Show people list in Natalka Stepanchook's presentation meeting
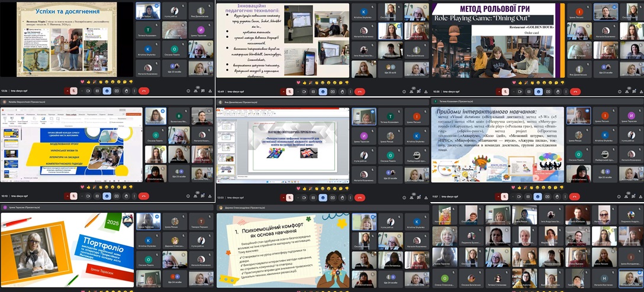The height and width of the screenshot is (292, 644). click(x=195, y=196)
